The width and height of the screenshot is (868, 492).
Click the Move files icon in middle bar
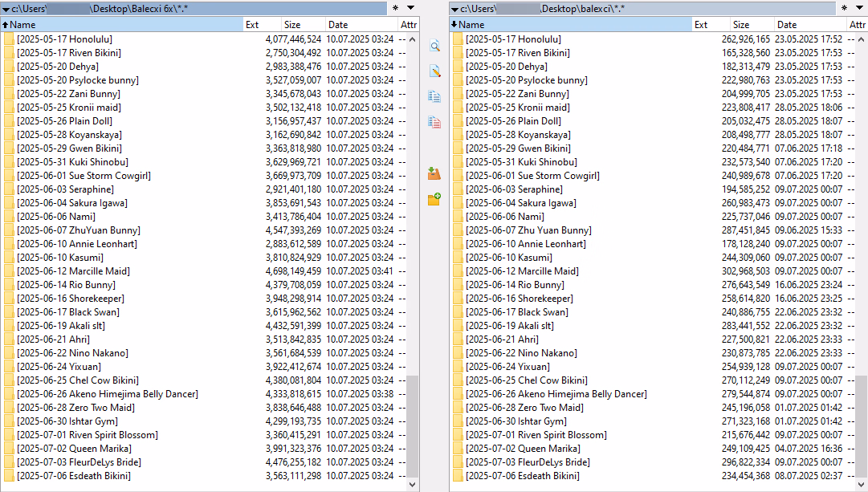coord(434,122)
